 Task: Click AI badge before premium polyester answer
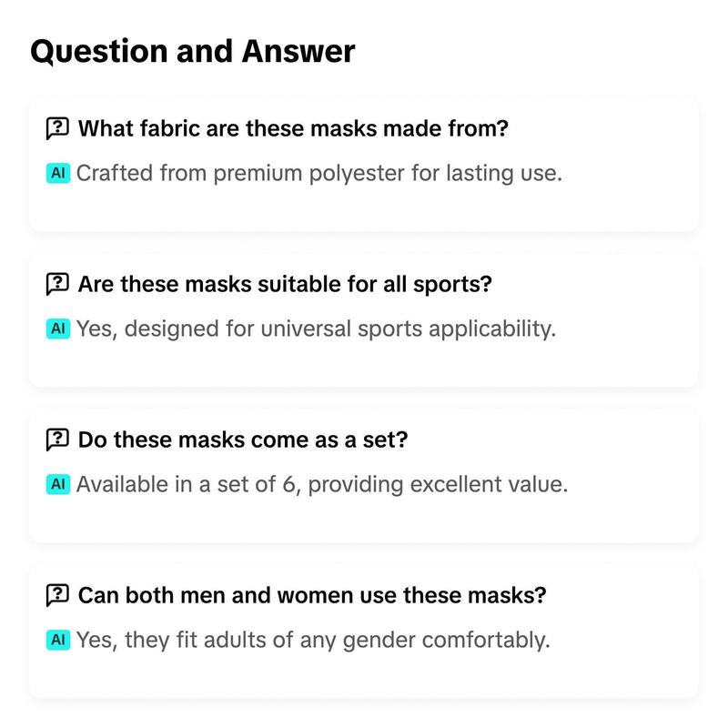pos(58,173)
